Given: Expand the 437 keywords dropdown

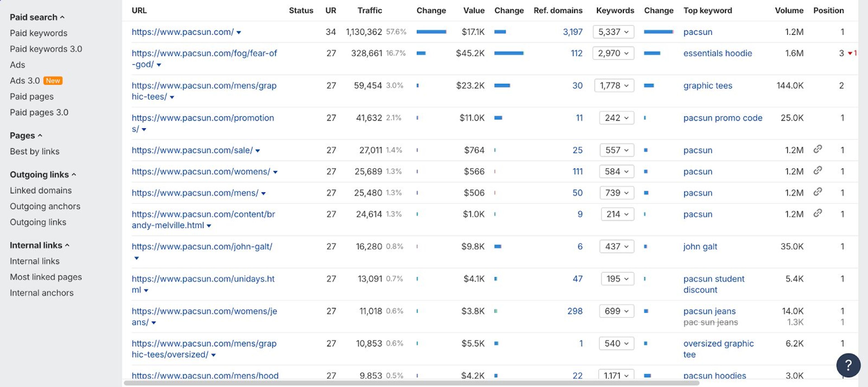Looking at the screenshot, I should 617,246.
